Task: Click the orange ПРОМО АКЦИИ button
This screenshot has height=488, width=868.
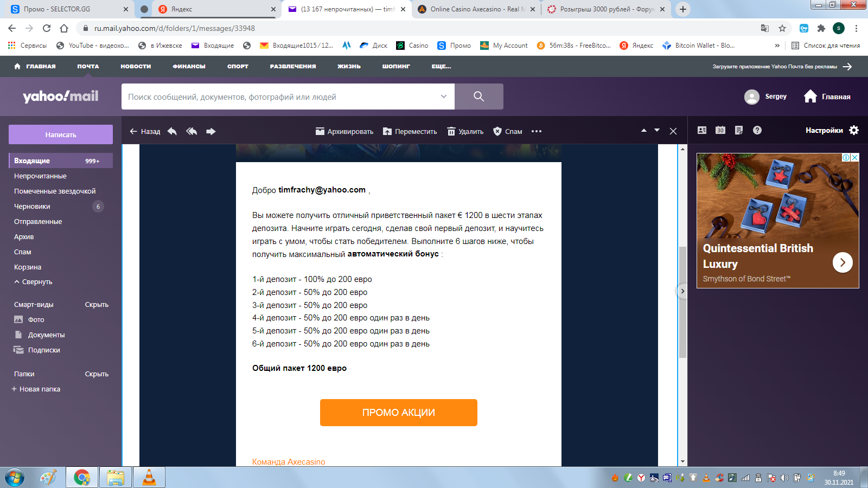Action: [399, 413]
